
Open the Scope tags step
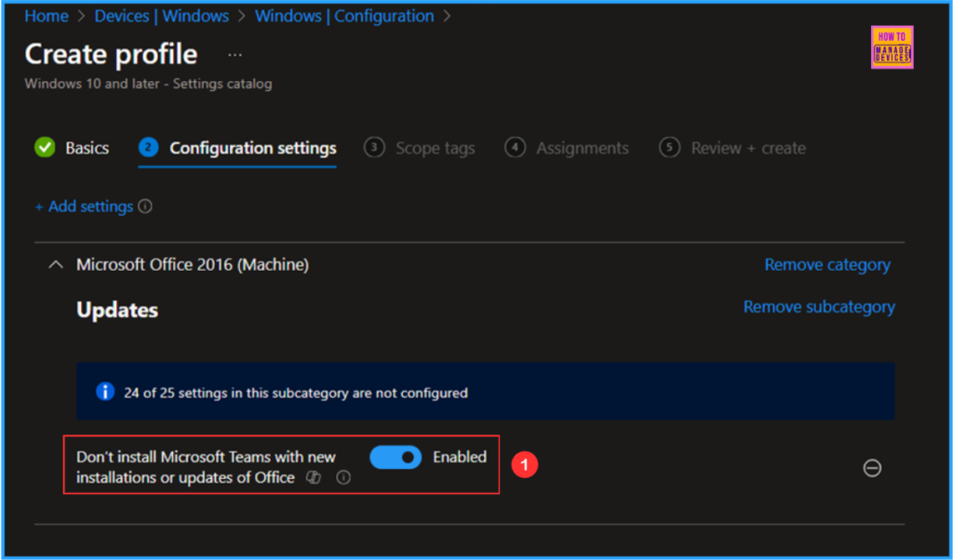pyautogui.click(x=420, y=148)
